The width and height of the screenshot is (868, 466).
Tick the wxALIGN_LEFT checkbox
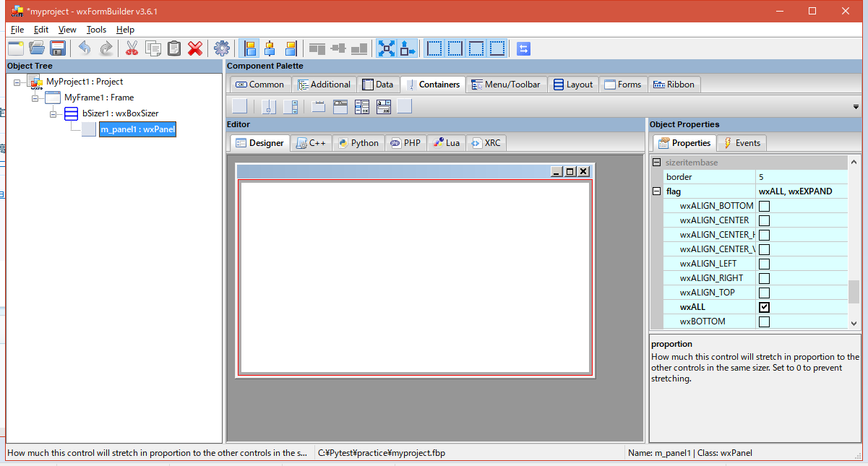click(x=764, y=264)
